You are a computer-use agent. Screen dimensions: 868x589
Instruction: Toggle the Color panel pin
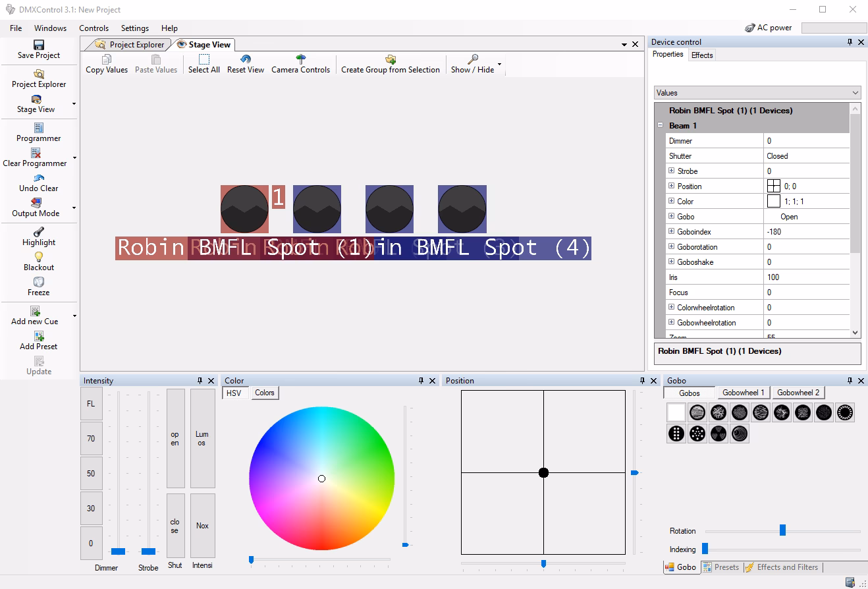421,381
